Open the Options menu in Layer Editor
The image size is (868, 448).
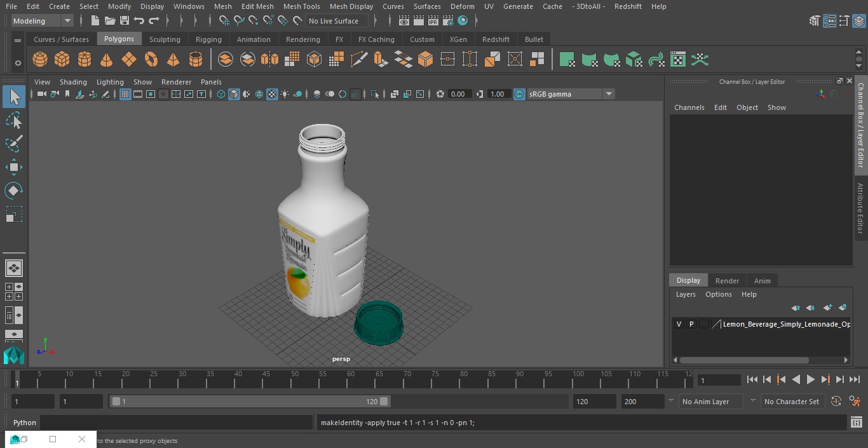719,294
